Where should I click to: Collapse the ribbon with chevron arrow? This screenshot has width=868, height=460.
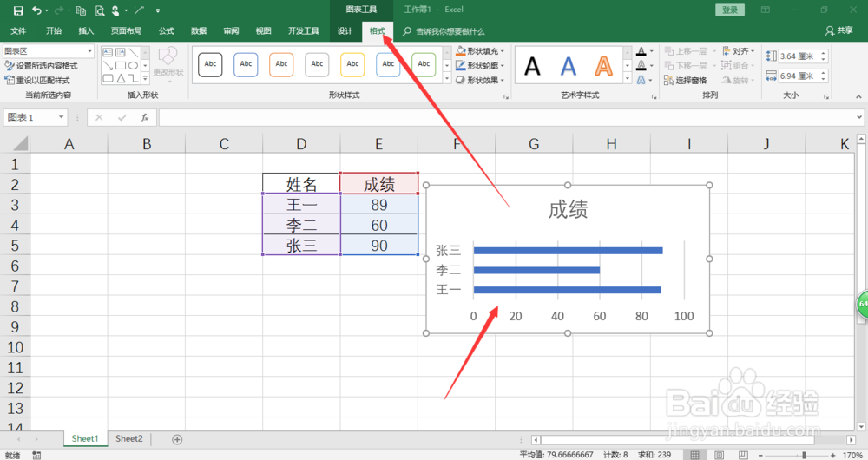click(x=858, y=96)
